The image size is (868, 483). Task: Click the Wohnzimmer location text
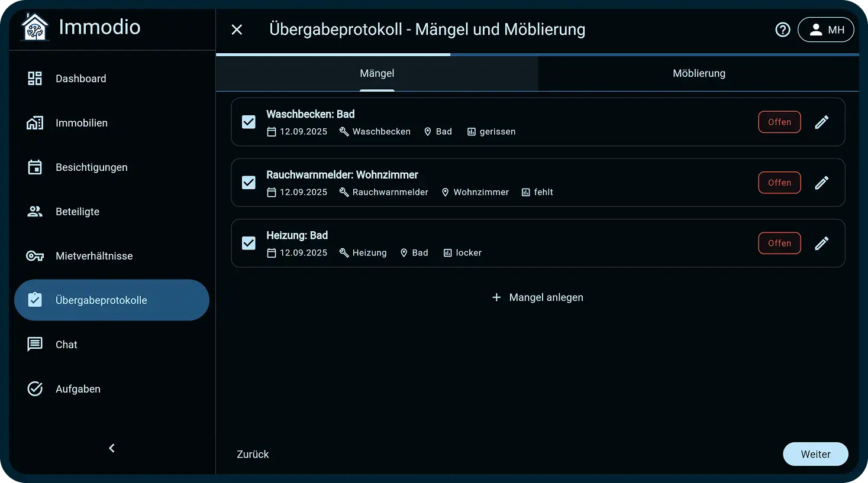click(x=481, y=192)
